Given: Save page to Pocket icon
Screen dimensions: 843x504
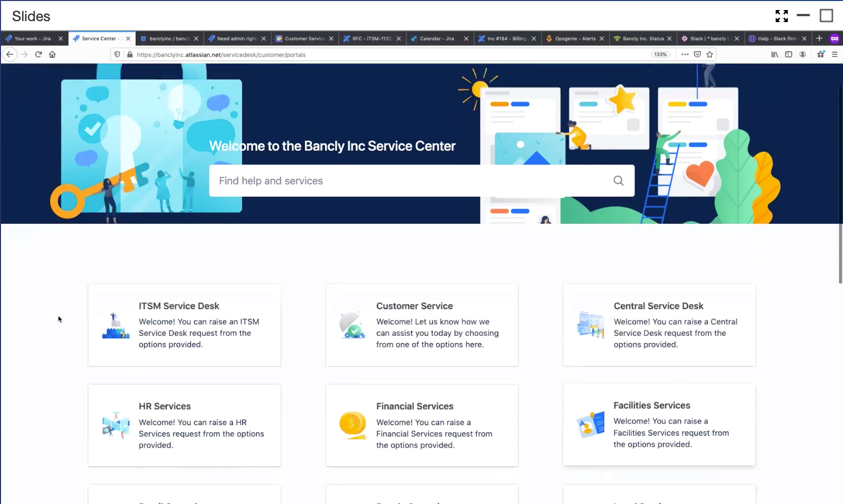Looking at the screenshot, I should [x=697, y=54].
